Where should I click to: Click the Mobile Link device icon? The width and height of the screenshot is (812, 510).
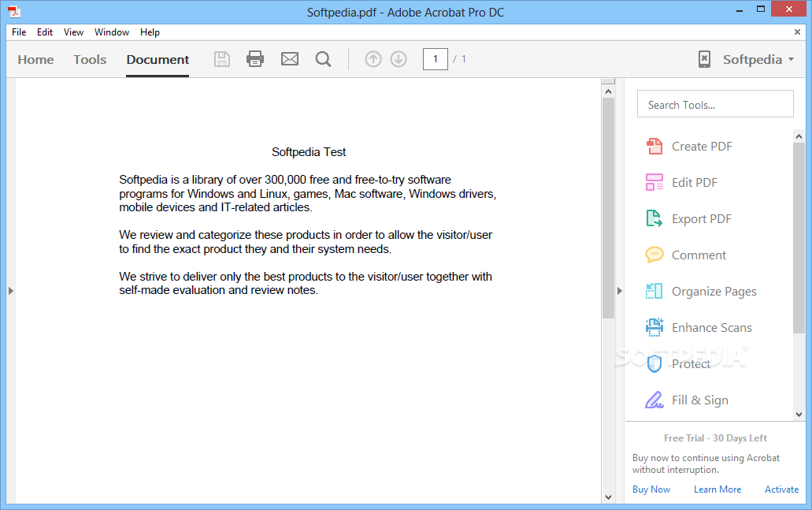[704, 59]
